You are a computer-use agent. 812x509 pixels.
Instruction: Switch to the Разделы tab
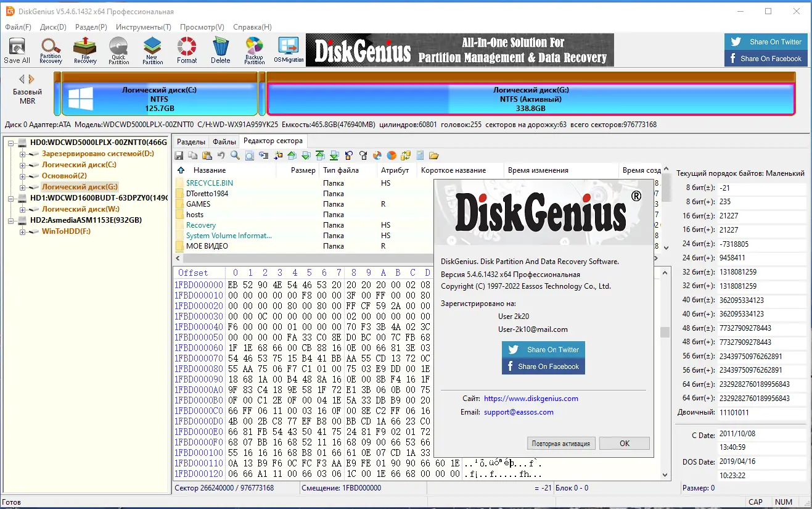[x=191, y=141]
